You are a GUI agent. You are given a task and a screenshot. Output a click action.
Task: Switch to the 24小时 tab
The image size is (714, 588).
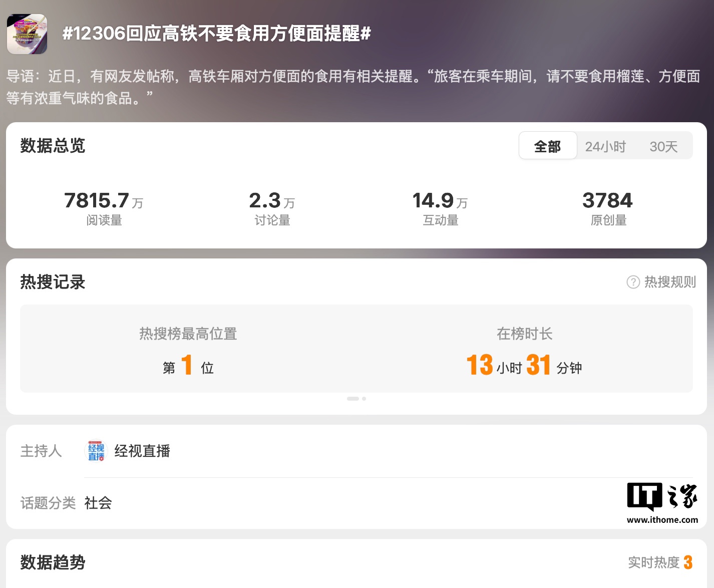(x=605, y=146)
